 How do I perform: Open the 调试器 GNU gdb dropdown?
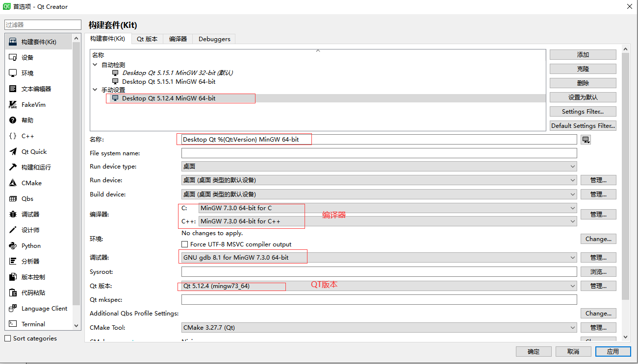click(x=379, y=257)
